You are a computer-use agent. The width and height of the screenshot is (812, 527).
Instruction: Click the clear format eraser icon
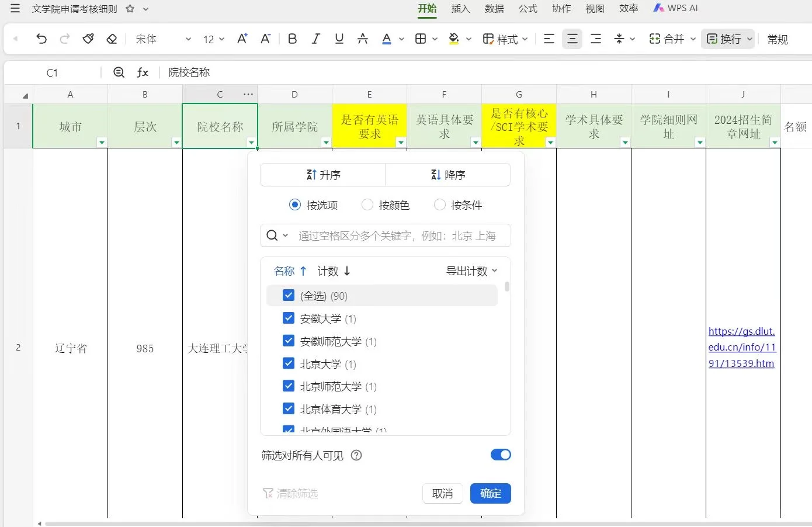pos(112,39)
